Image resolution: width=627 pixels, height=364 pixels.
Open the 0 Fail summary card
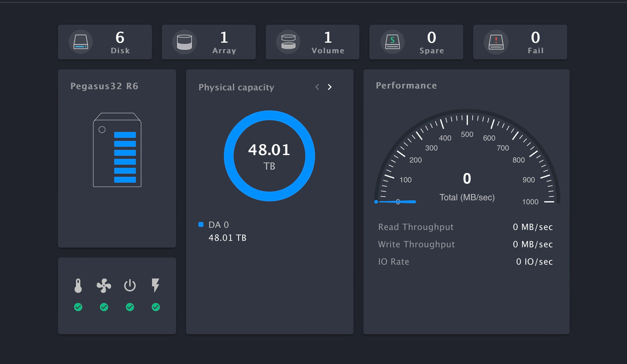pyautogui.click(x=520, y=42)
